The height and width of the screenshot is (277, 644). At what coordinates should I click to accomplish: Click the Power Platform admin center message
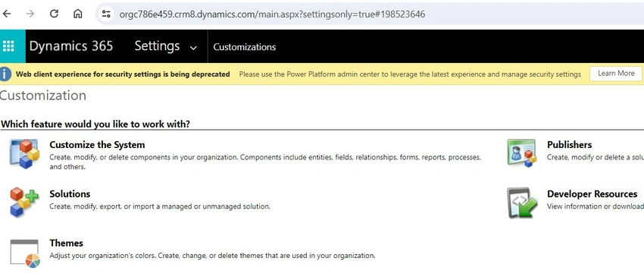(x=410, y=74)
